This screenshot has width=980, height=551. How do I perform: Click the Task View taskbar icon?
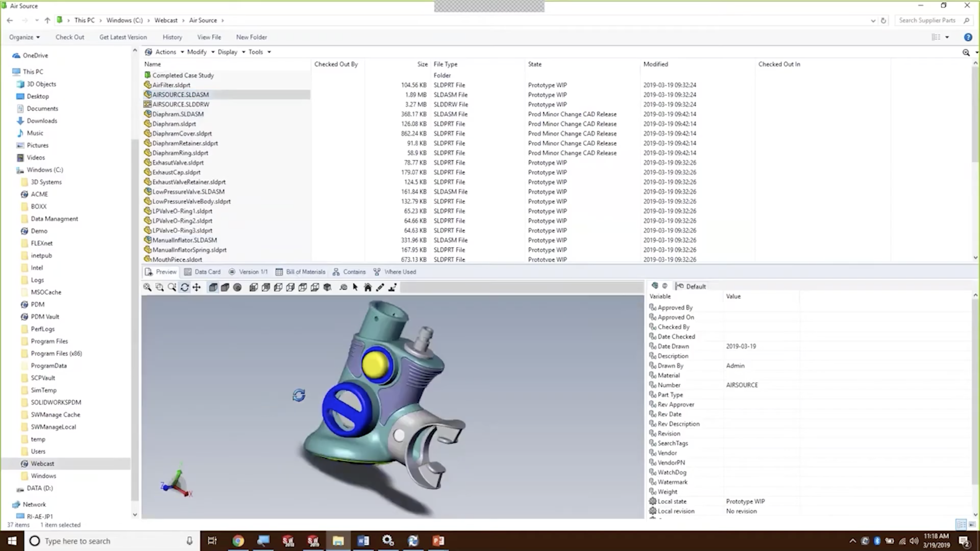(212, 541)
